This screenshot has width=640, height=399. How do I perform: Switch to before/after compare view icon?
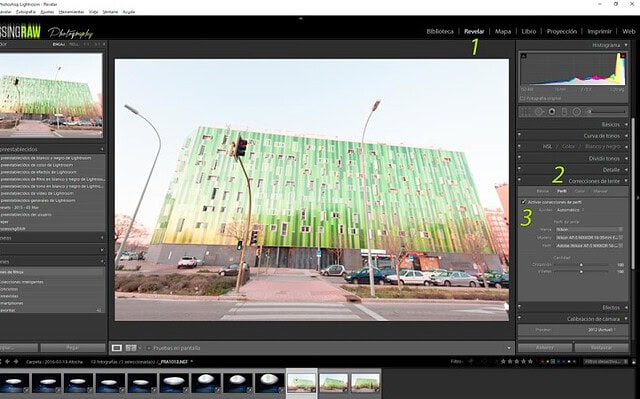click(131, 348)
